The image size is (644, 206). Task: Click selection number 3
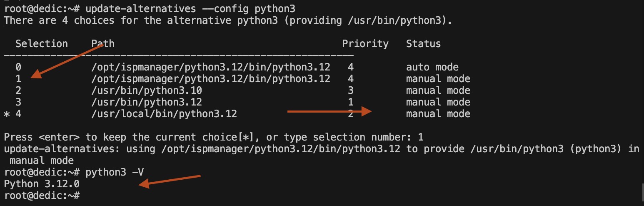[18, 102]
